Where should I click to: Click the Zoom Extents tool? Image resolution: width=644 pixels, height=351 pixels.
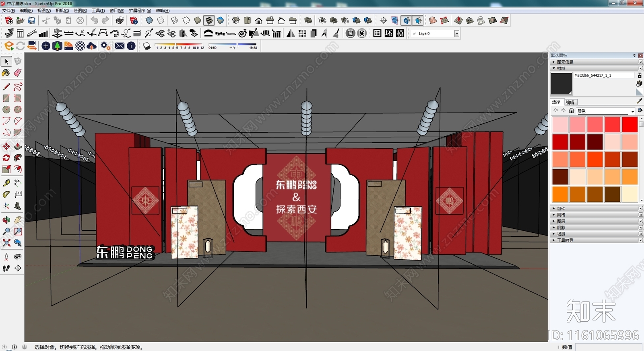pyautogui.click(x=6, y=242)
